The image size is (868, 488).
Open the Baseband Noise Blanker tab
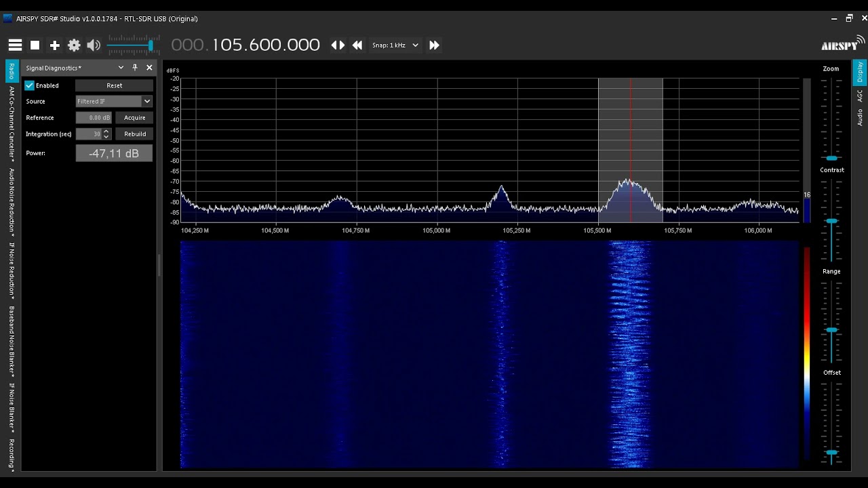12,342
